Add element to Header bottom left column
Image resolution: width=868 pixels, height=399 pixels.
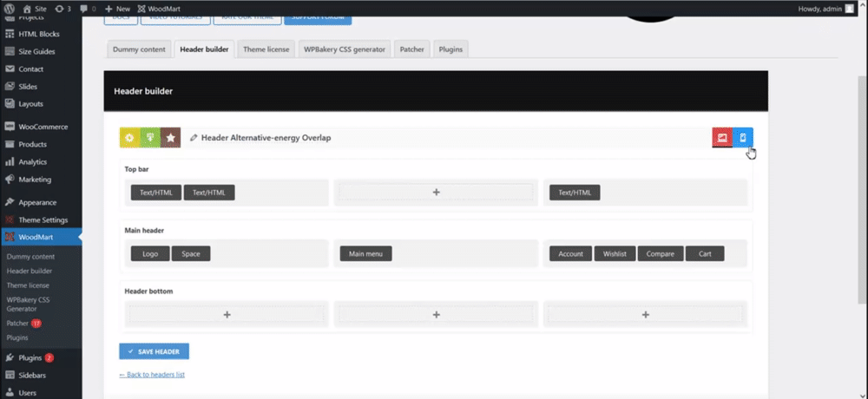227,315
